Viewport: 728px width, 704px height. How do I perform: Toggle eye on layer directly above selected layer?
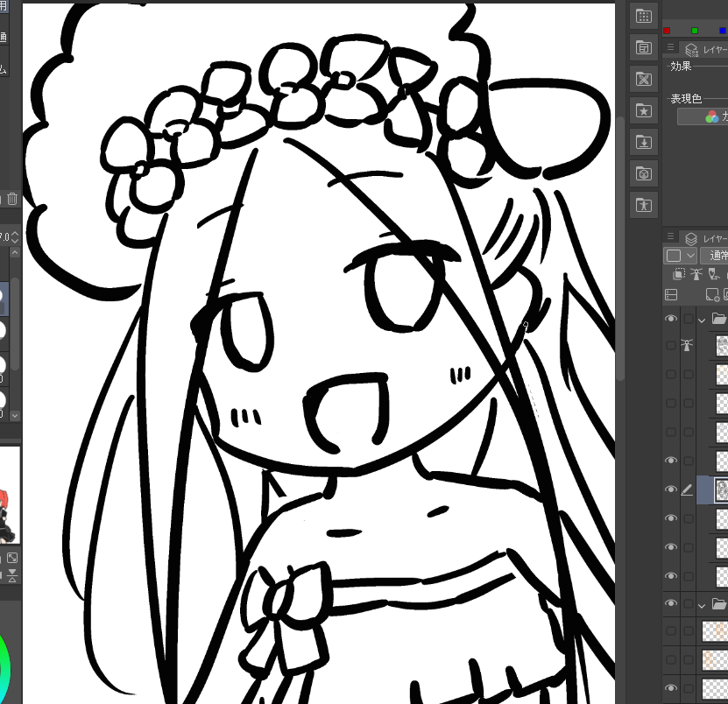pos(671,461)
